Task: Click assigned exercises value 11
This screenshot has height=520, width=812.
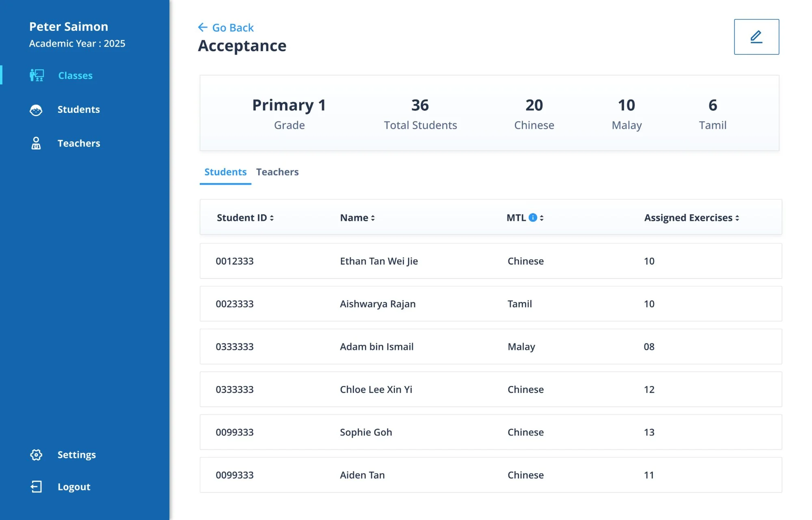Action: coord(649,475)
